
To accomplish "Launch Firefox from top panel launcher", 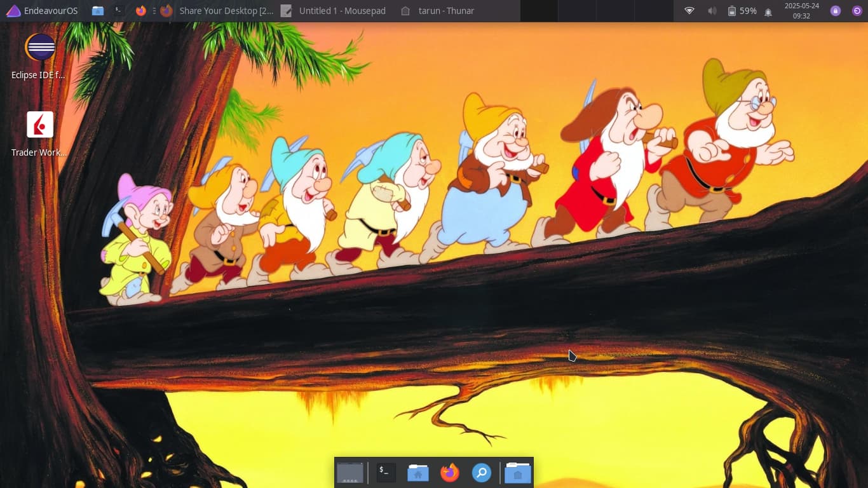I will pos(140,11).
